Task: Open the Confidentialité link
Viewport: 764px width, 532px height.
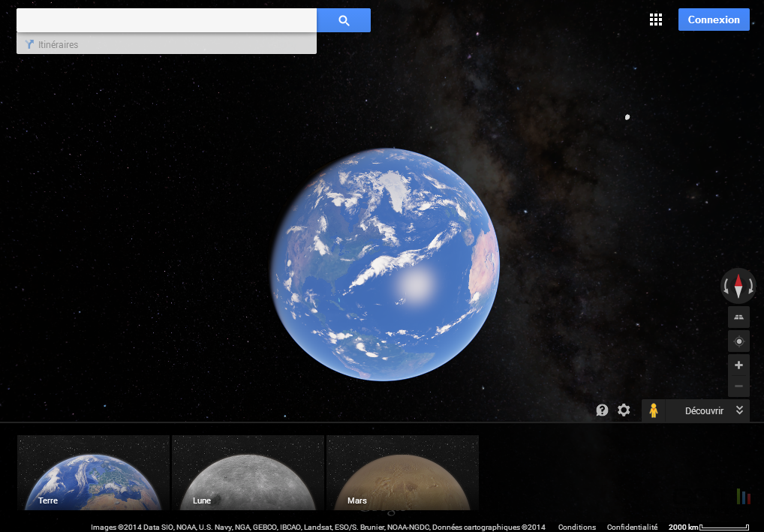Action: click(x=632, y=527)
